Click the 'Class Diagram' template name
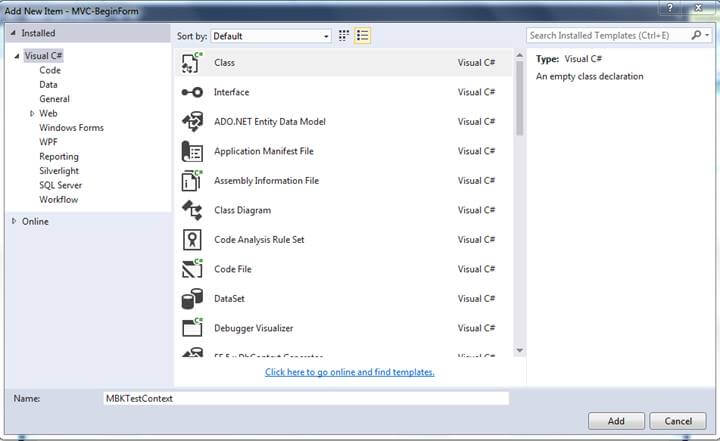720x441 pixels. point(242,210)
